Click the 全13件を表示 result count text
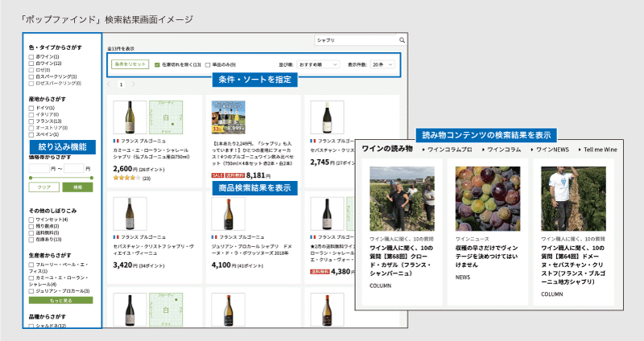644x341 pixels. coord(121,49)
